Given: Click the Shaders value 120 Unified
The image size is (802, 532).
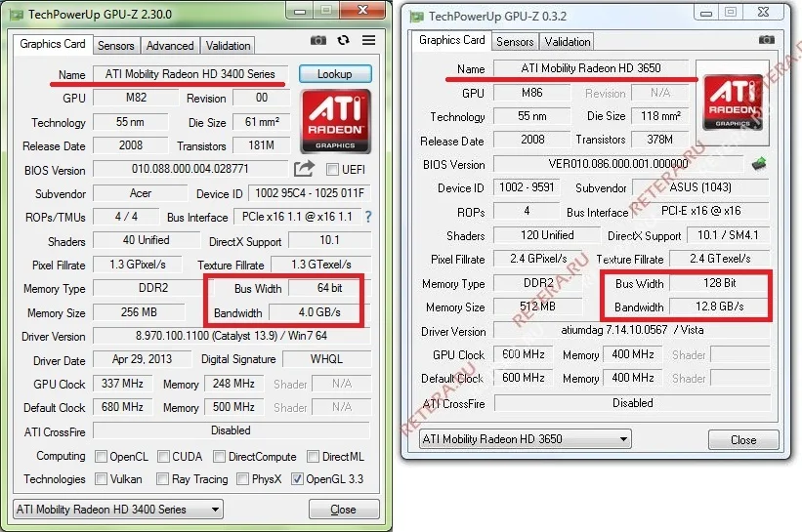Looking at the screenshot, I should 547,235.
